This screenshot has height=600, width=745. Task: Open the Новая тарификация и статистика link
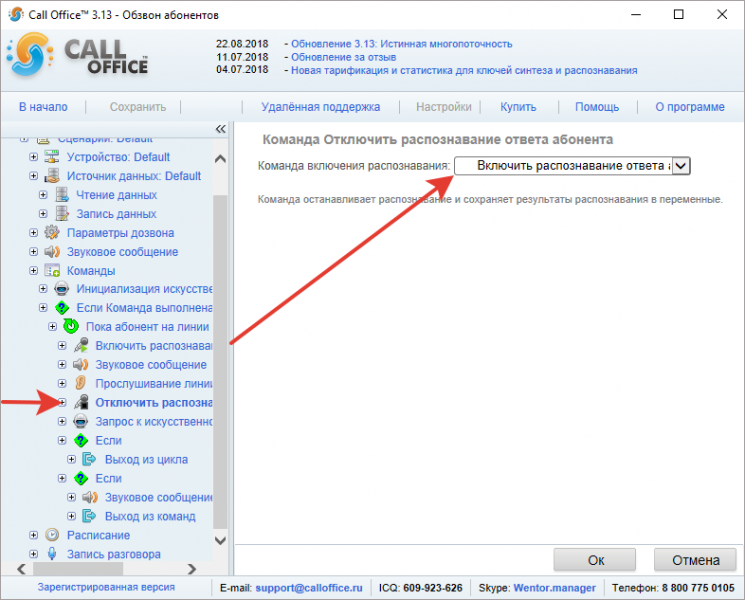coord(464,70)
